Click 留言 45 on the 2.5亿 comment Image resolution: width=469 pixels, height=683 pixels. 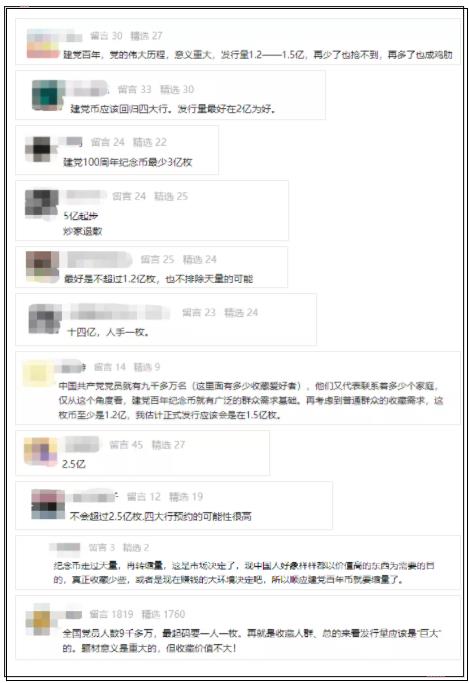click(x=126, y=445)
